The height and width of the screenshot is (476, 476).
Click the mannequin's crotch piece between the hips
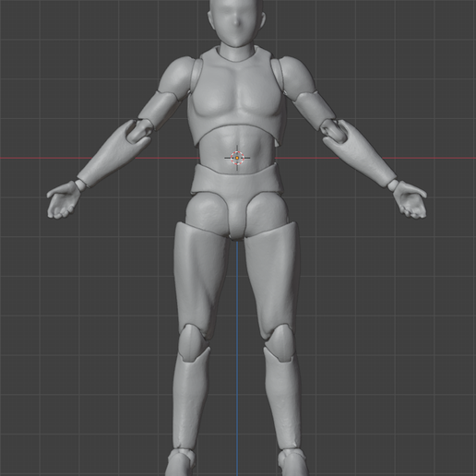click(237, 215)
